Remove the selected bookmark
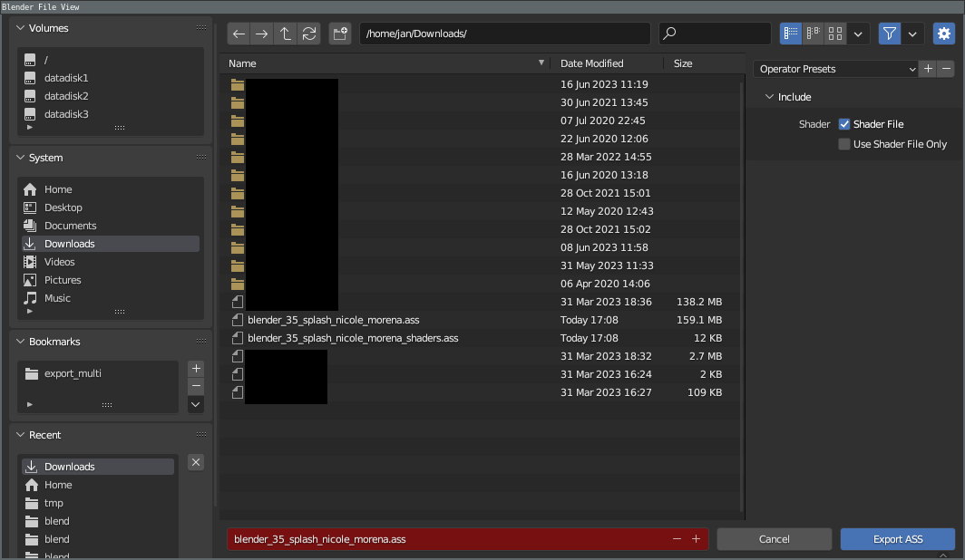 (196, 386)
